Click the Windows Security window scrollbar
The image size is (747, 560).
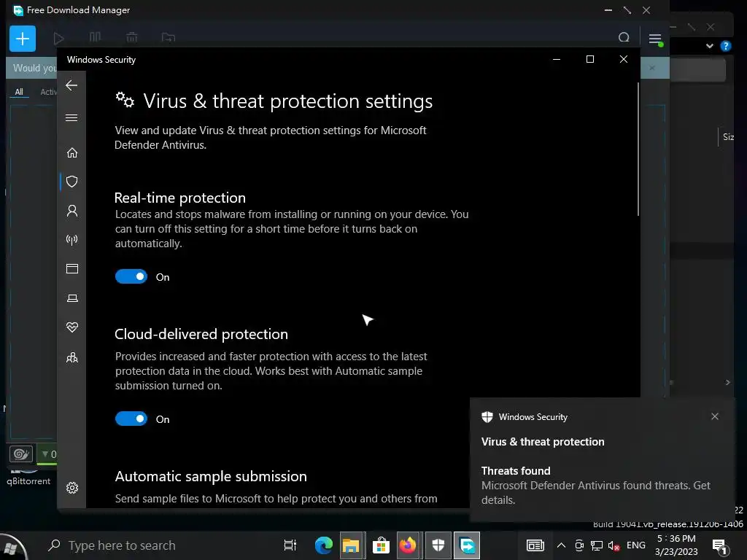(638, 149)
